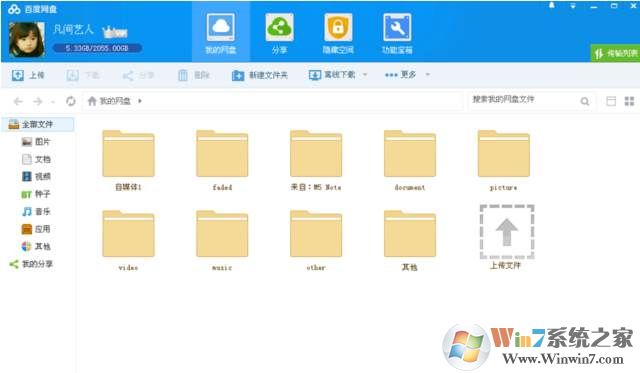
Task: Open the 更多 menu
Action: [400, 75]
